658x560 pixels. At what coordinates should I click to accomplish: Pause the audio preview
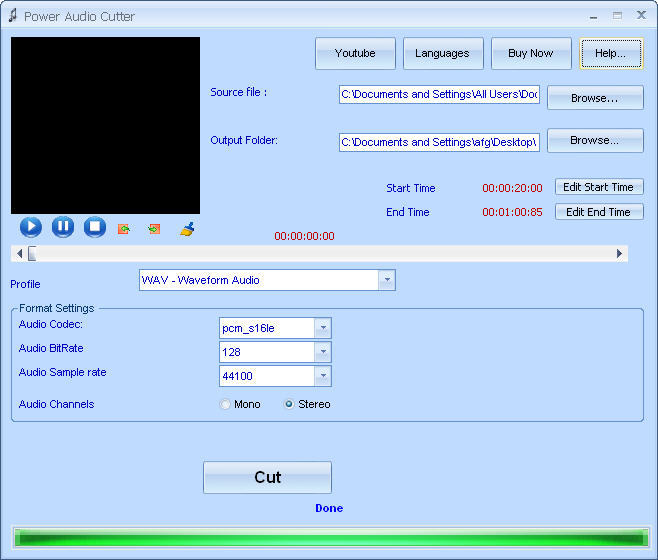coord(63,227)
